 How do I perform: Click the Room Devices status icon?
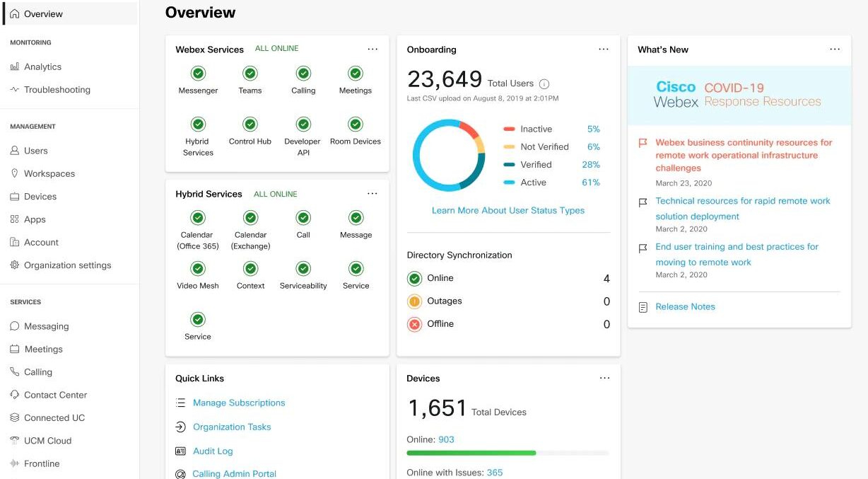pyautogui.click(x=356, y=125)
